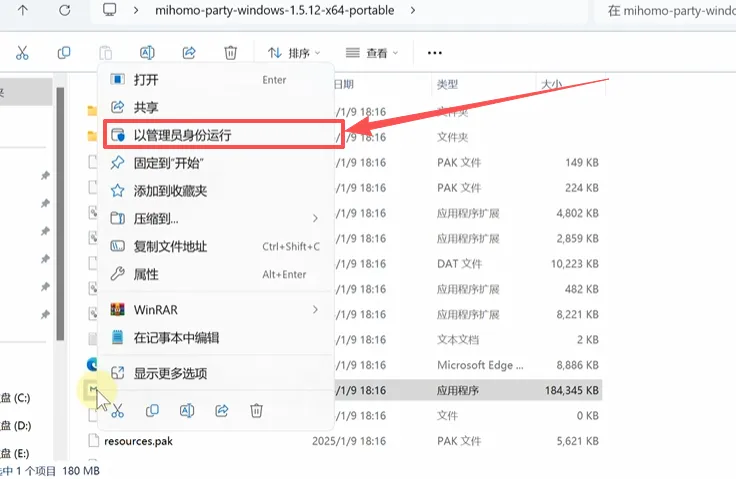Screen dimensions: 736x479
Task: Refresh the current folder
Action: pyautogui.click(x=64, y=10)
